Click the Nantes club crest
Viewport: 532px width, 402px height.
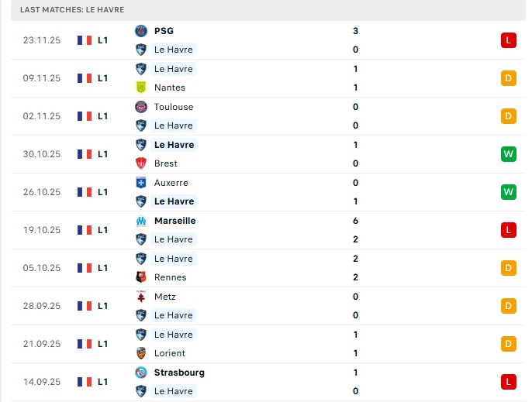[141, 88]
